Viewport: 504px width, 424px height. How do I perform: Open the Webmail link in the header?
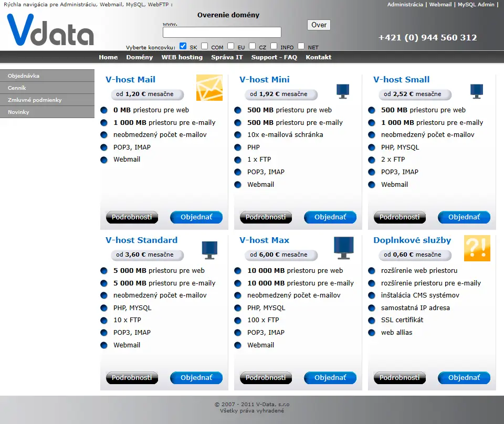[440, 5]
